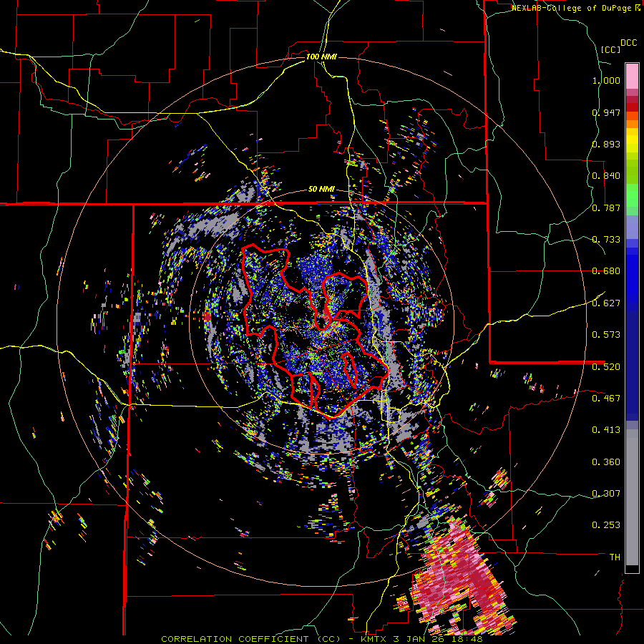Click the 0.947 scale value
Viewport: 644px width, 644px height.
606,112
